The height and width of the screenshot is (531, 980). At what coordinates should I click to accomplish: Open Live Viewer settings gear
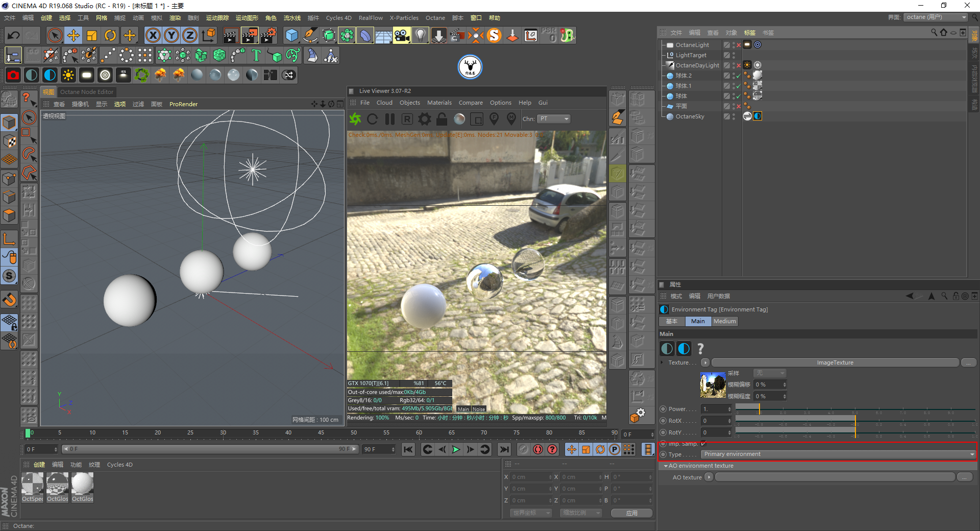point(425,119)
